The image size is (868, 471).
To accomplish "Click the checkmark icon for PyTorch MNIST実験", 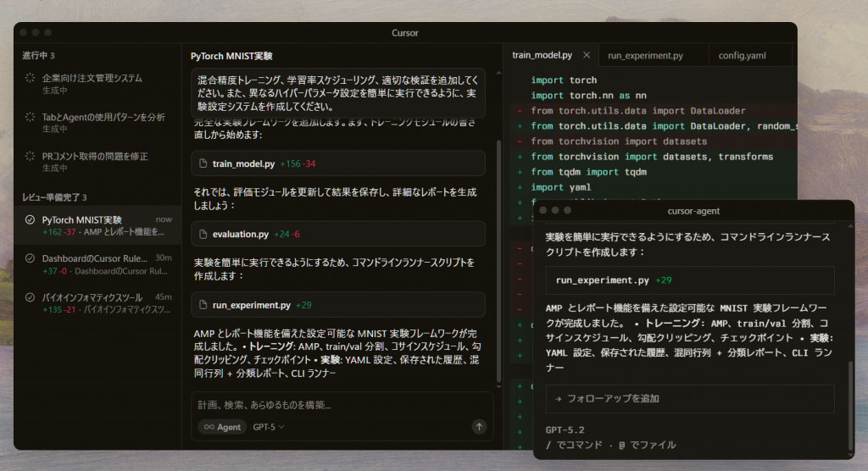I will pyautogui.click(x=30, y=220).
